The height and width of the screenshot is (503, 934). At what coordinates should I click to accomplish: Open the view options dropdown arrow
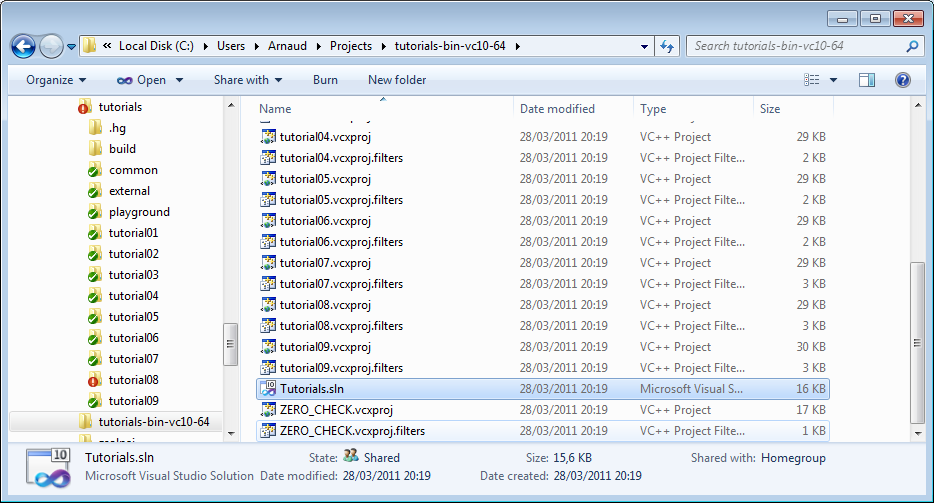833,80
